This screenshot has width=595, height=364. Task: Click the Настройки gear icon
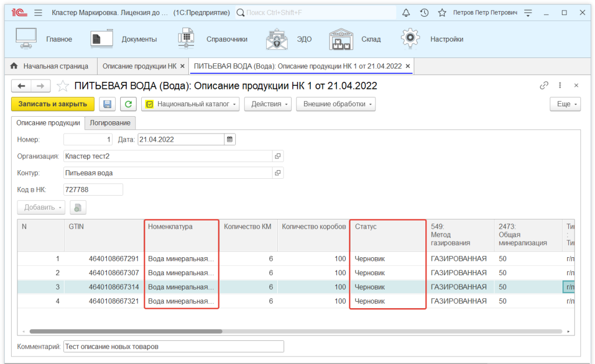(410, 38)
